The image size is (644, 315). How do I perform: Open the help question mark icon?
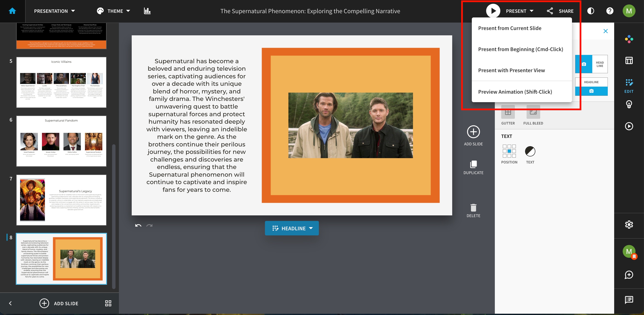[610, 11]
